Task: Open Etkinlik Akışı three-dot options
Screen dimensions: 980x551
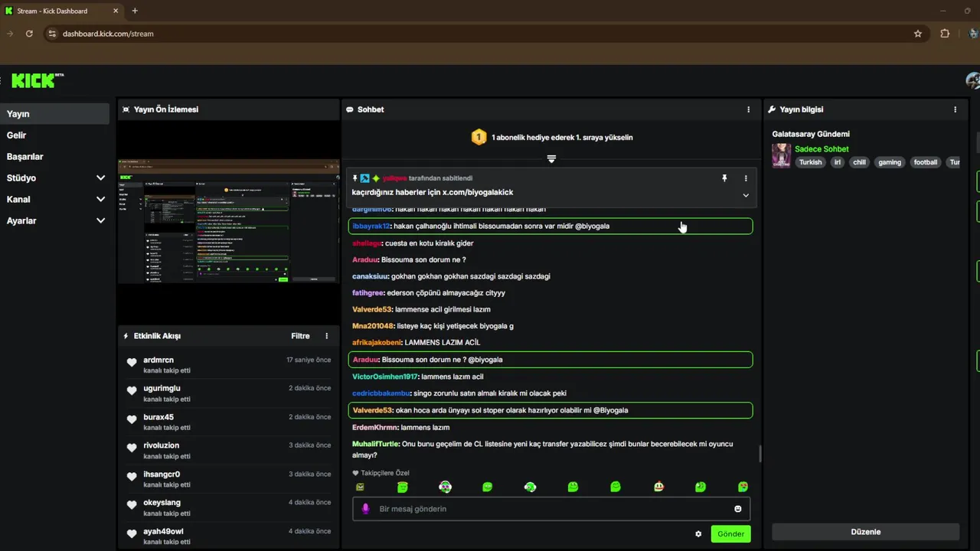Action: (326, 336)
